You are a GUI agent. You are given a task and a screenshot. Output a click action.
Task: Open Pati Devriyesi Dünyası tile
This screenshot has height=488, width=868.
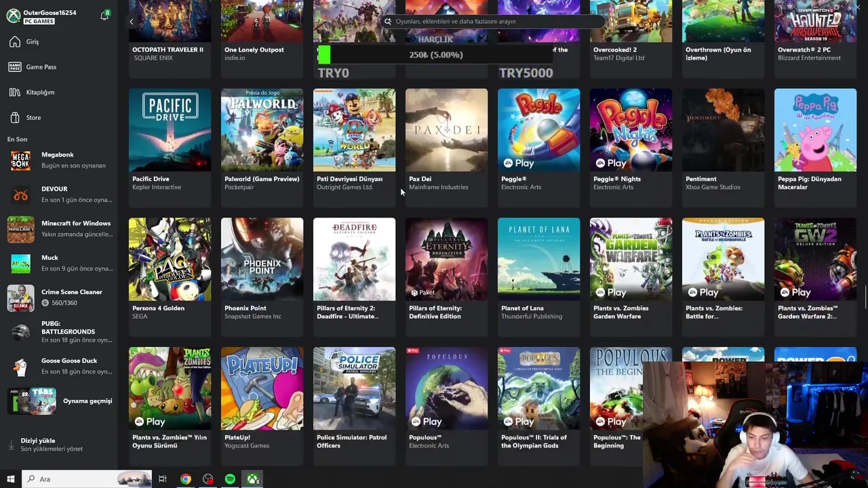coord(354,146)
